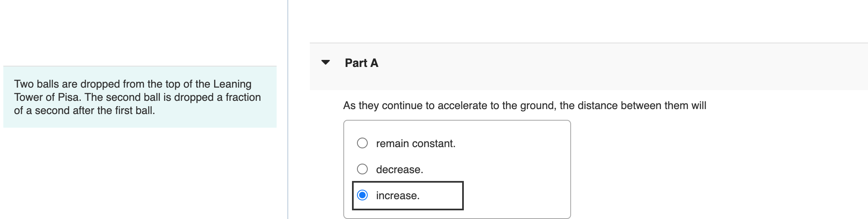Click the 'remain constant.' answer label
The width and height of the screenshot is (868, 219).
(415, 143)
